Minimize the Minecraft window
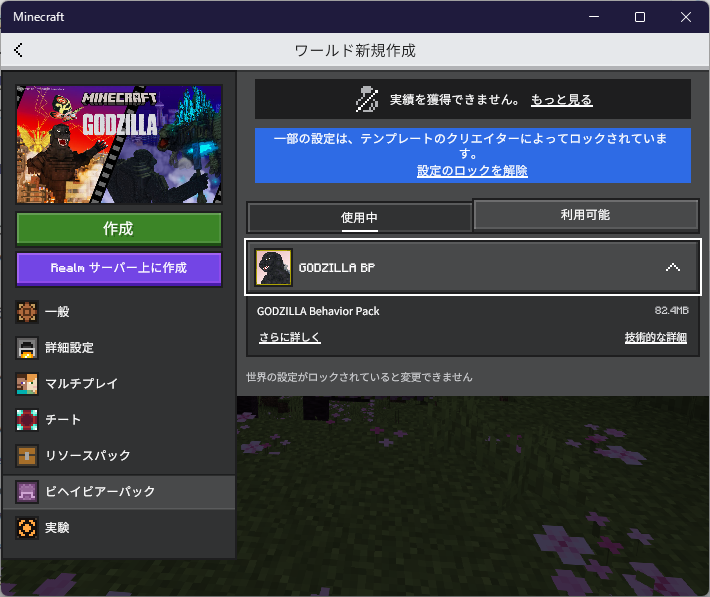 594,17
